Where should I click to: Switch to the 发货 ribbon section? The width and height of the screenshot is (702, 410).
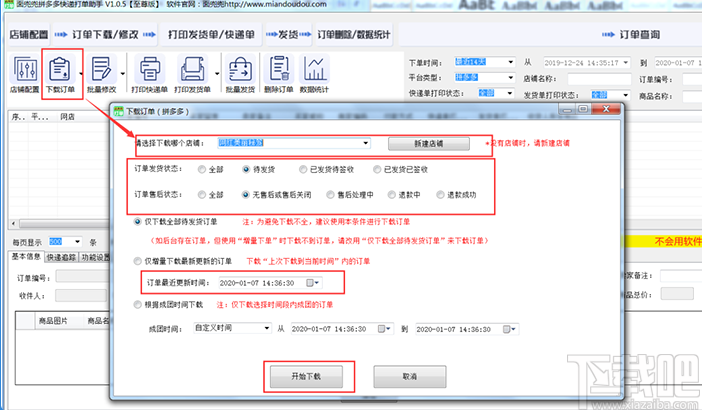tap(288, 34)
